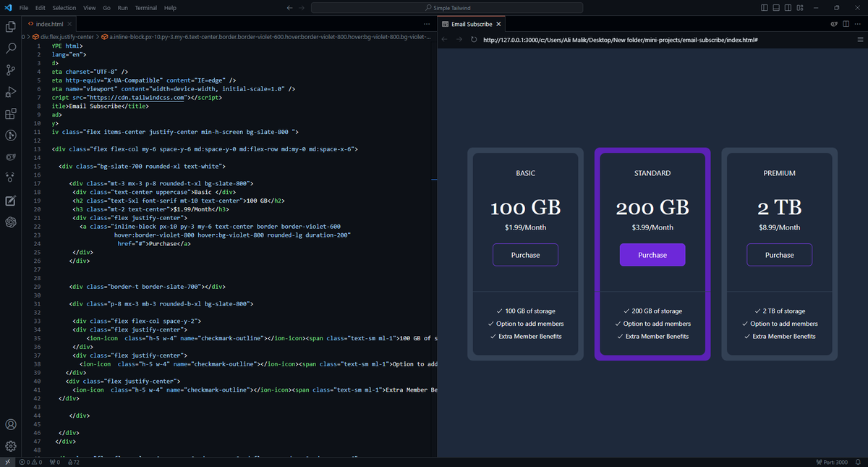This screenshot has width=868, height=467.
Task: Click Purchase on the Standard 200 GB plan
Action: 652,255
